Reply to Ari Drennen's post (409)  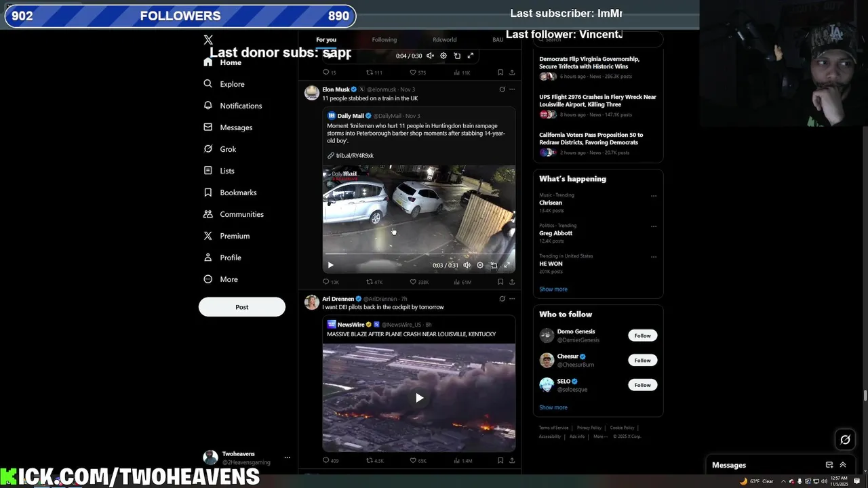tap(330, 461)
